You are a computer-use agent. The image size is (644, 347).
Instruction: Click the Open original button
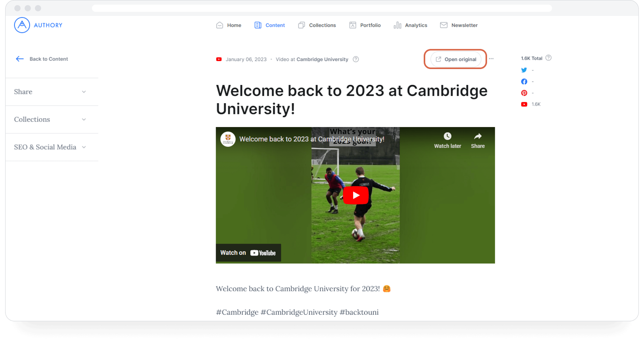456,59
